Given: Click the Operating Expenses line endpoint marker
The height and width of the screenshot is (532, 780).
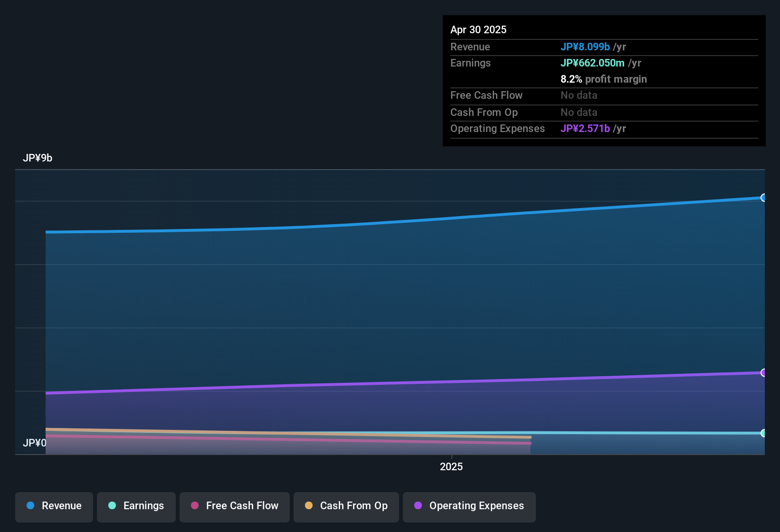Looking at the screenshot, I should pos(763,373).
